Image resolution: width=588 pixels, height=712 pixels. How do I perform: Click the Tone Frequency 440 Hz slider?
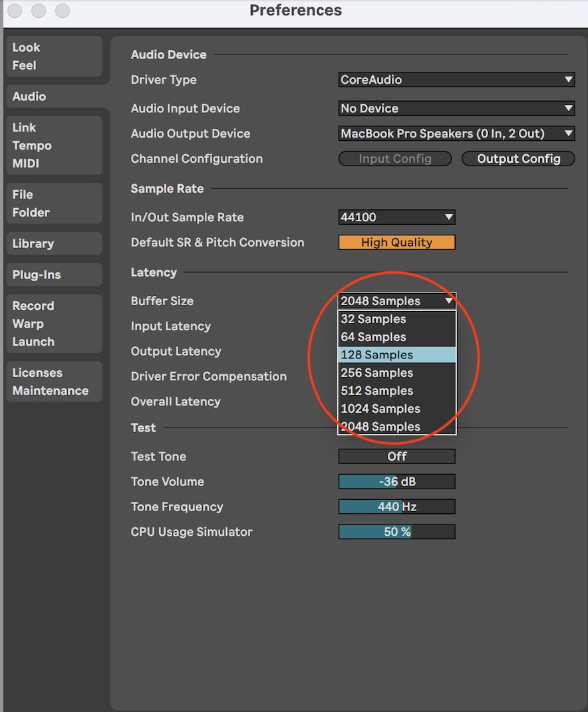(x=396, y=507)
